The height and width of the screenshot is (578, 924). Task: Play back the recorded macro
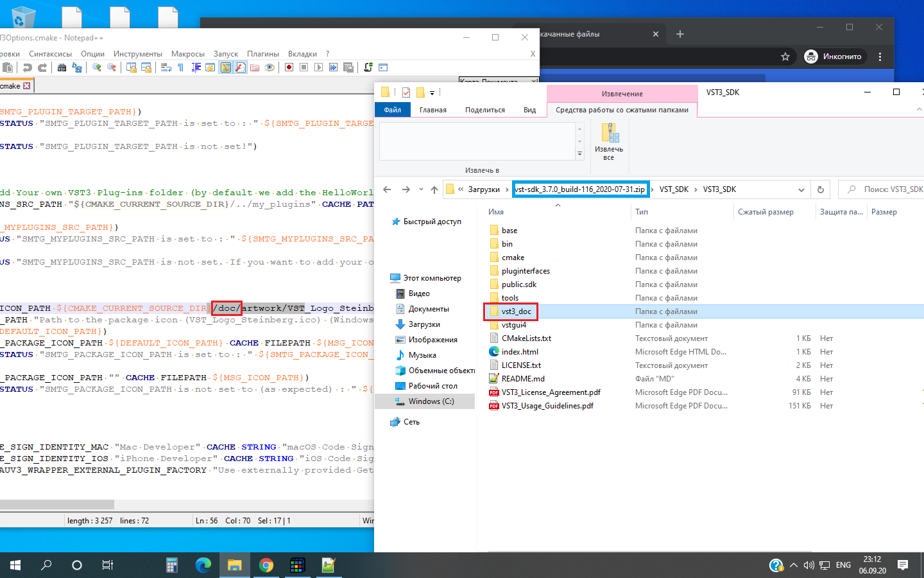[x=319, y=67]
